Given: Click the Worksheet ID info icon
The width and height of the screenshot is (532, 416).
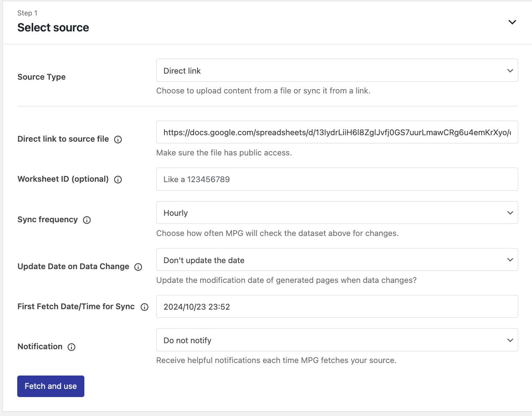Looking at the screenshot, I should (x=118, y=180).
